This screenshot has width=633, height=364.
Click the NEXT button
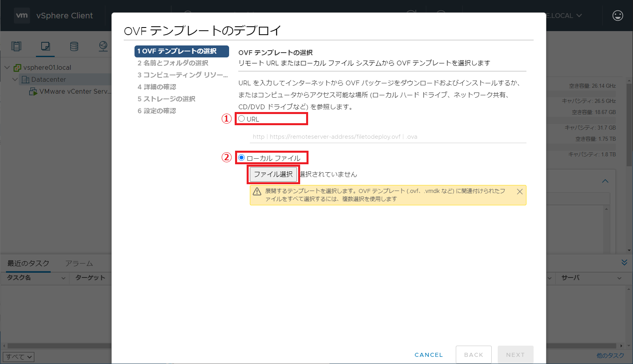pos(515,354)
